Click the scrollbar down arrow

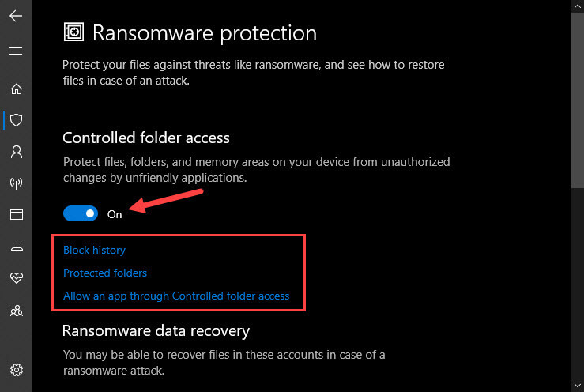coord(578,386)
